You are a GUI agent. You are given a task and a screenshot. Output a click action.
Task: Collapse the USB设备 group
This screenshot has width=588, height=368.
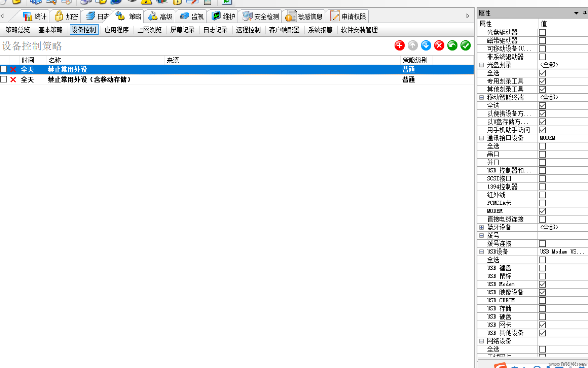pyautogui.click(x=482, y=252)
